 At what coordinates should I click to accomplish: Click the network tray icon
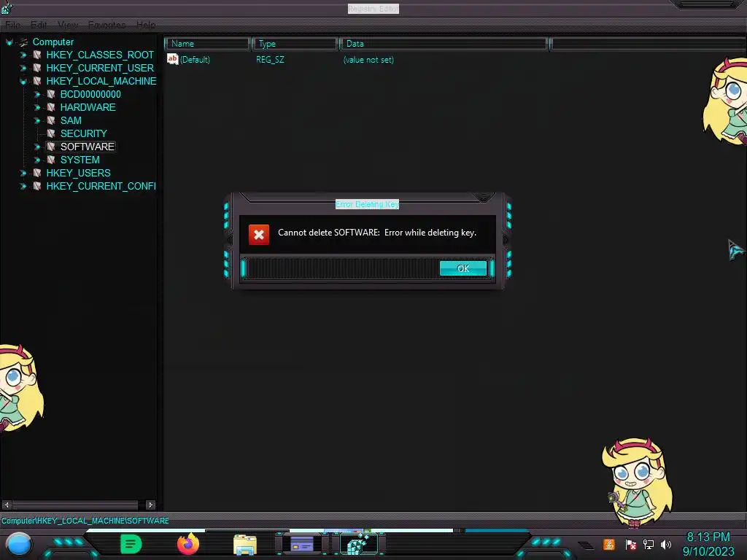(x=649, y=544)
